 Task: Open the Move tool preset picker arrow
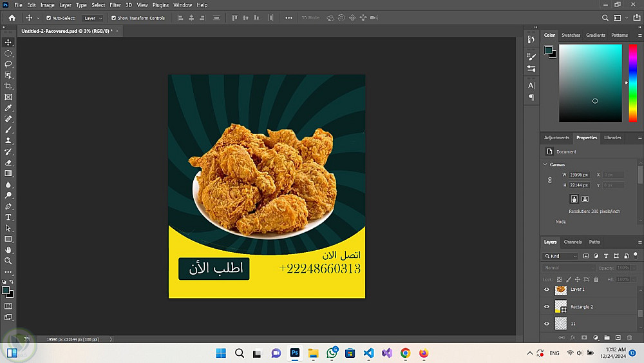(38, 18)
